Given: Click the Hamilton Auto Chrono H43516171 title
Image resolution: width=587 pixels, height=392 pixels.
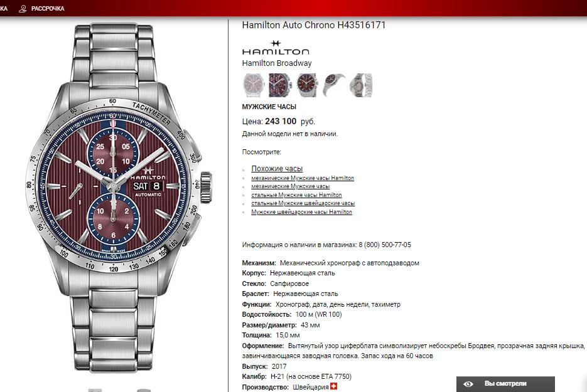Looking at the screenshot, I should [314, 25].
